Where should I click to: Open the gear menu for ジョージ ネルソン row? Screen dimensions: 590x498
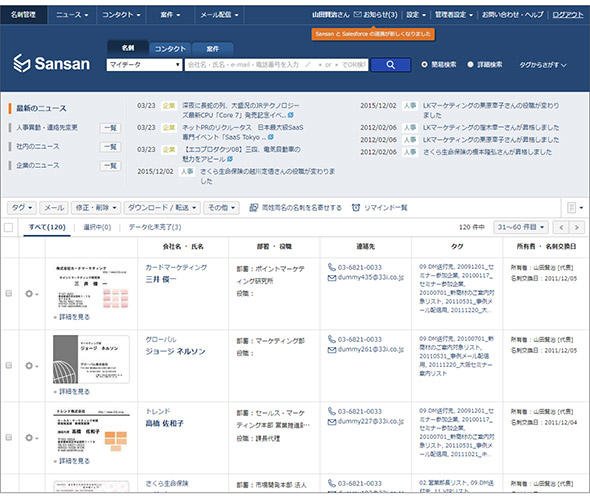click(x=31, y=366)
